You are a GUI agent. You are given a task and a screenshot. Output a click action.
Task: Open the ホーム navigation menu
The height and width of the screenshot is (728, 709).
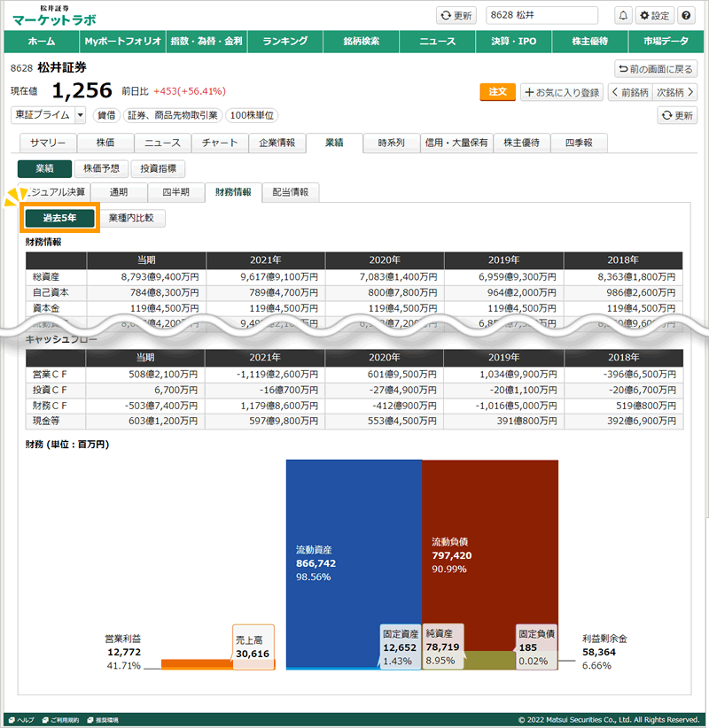42,42
